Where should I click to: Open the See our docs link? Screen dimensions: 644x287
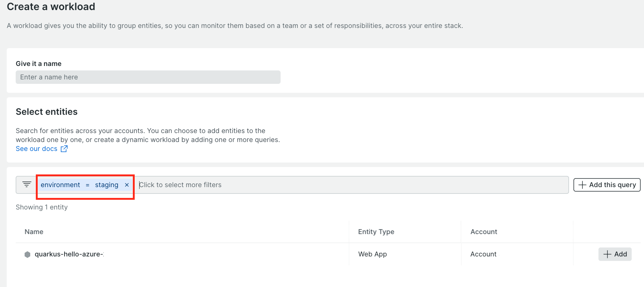[37, 149]
